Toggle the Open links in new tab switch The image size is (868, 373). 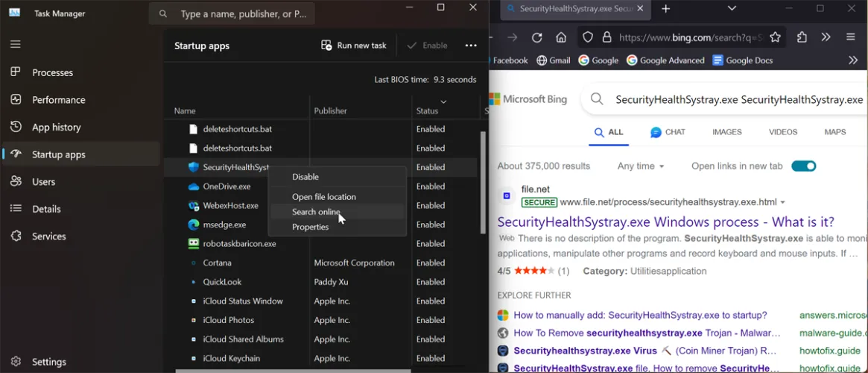coord(803,166)
